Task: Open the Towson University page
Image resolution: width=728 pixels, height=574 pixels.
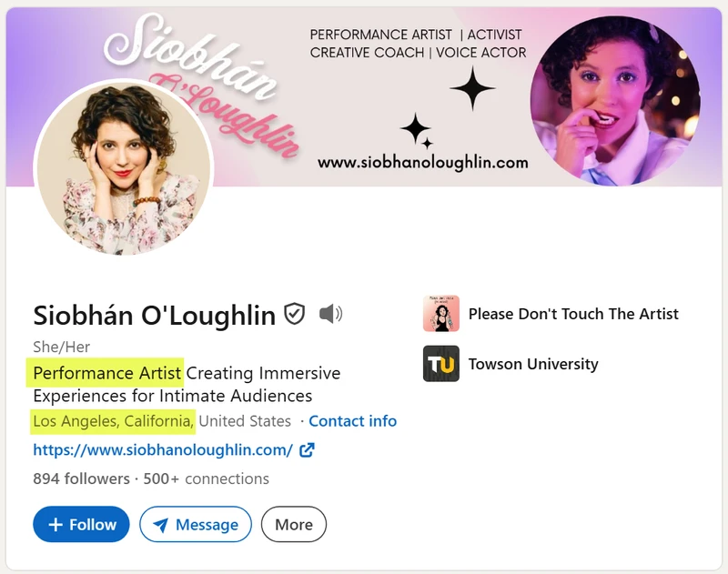Action: point(533,364)
